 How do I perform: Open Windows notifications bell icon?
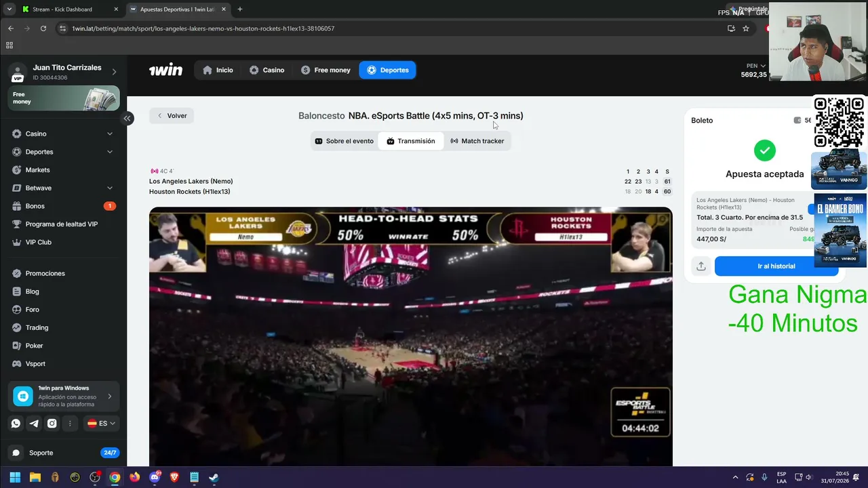856,477
